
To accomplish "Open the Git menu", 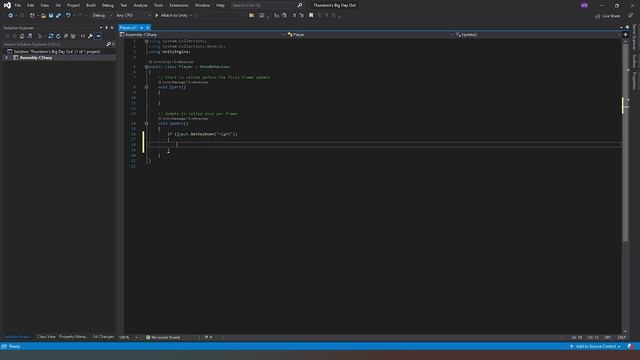I will 58,5.
